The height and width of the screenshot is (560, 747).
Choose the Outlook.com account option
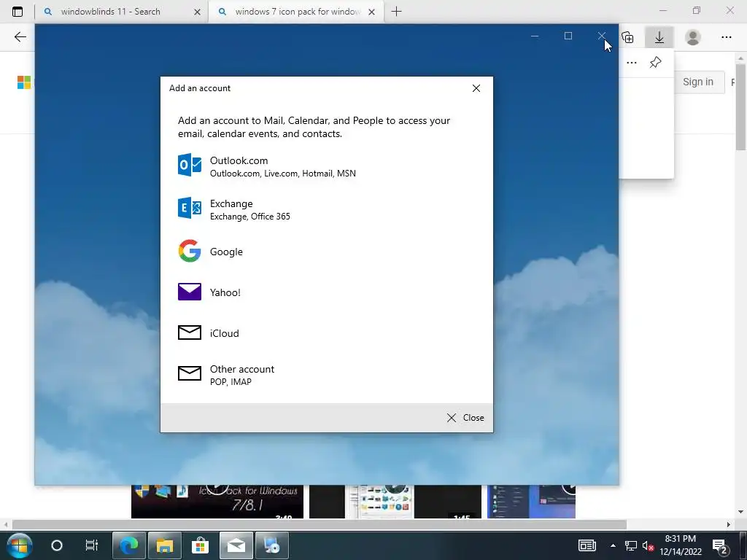coord(326,166)
